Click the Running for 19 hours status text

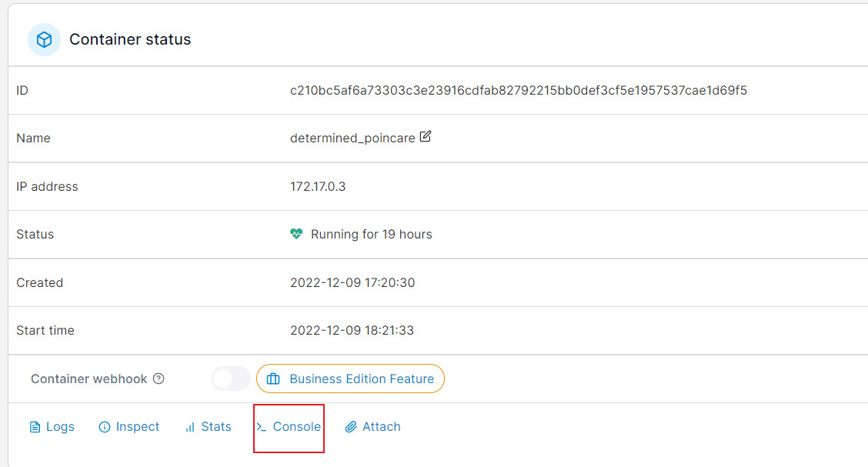(x=371, y=234)
